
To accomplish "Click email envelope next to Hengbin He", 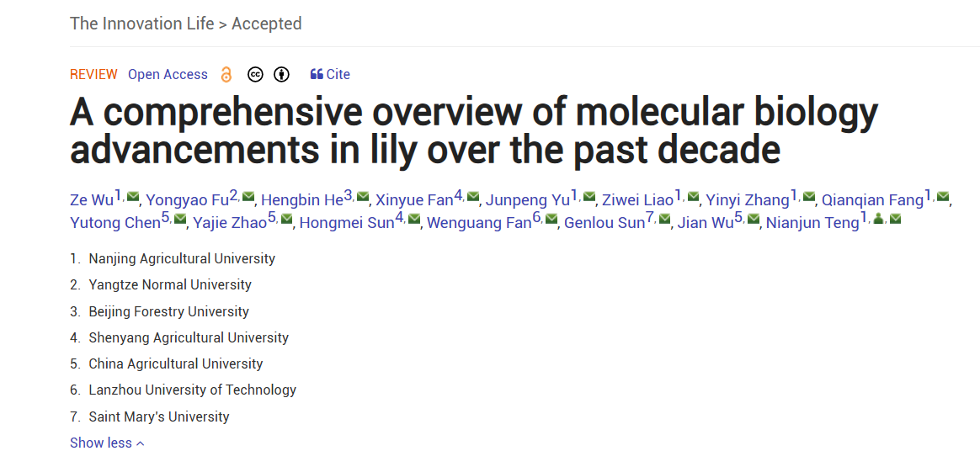I will pyautogui.click(x=363, y=197).
